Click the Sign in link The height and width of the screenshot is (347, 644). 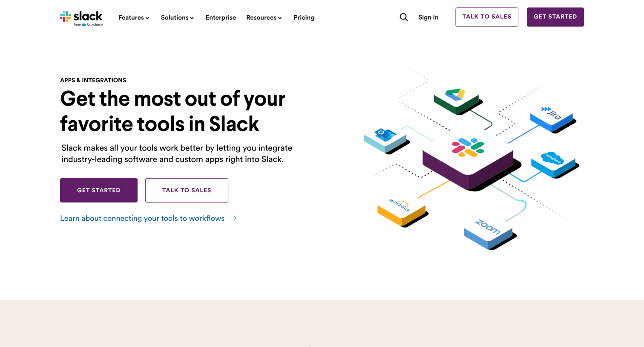pyautogui.click(x=428, y=17)
